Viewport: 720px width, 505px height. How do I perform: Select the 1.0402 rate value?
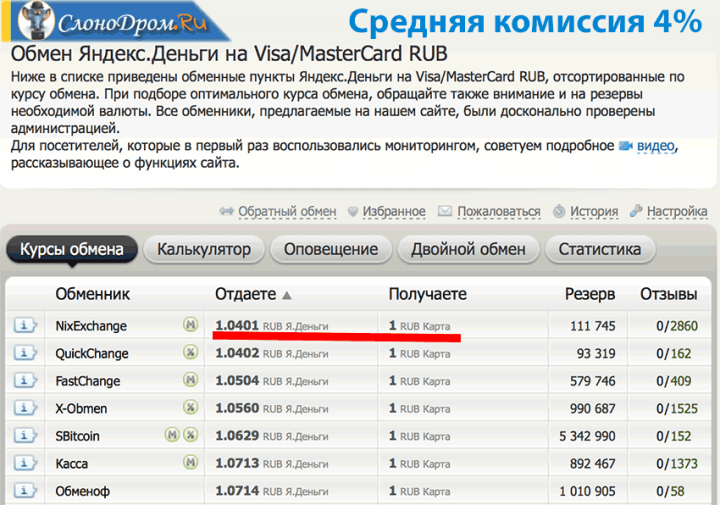237,353
